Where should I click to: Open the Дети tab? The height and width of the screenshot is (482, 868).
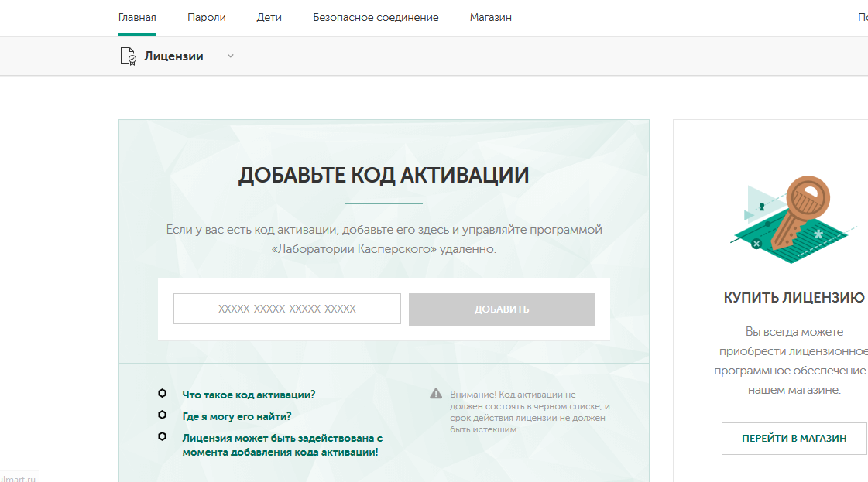click(269, 17)
